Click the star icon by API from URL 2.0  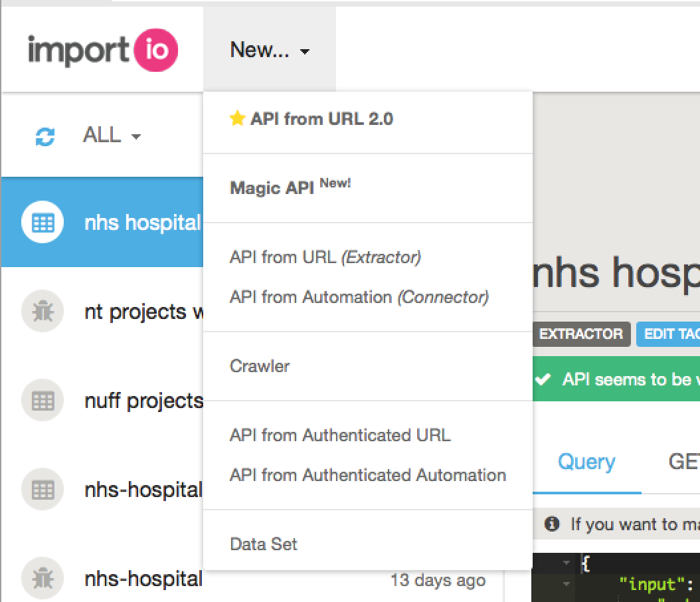coord(238,118)
